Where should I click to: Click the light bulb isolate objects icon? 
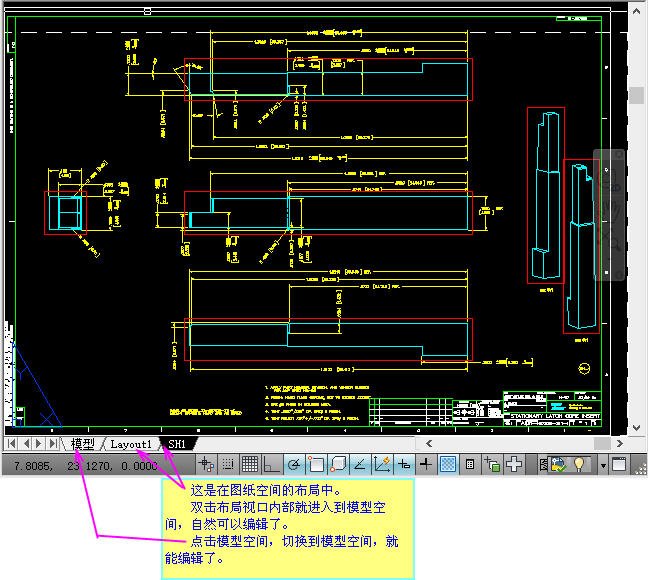pyautogui.click(x=579, y=464)
